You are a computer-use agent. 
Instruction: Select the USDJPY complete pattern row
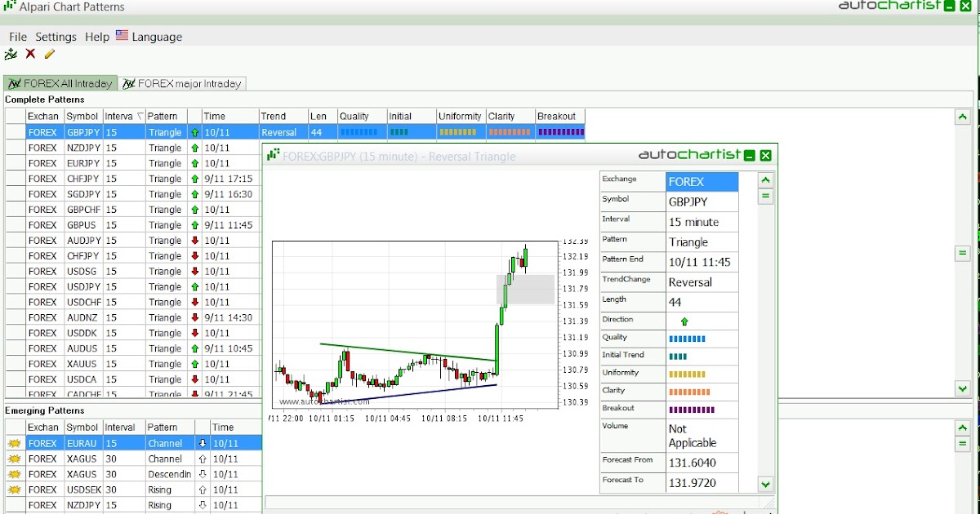(x=133, y=286)
